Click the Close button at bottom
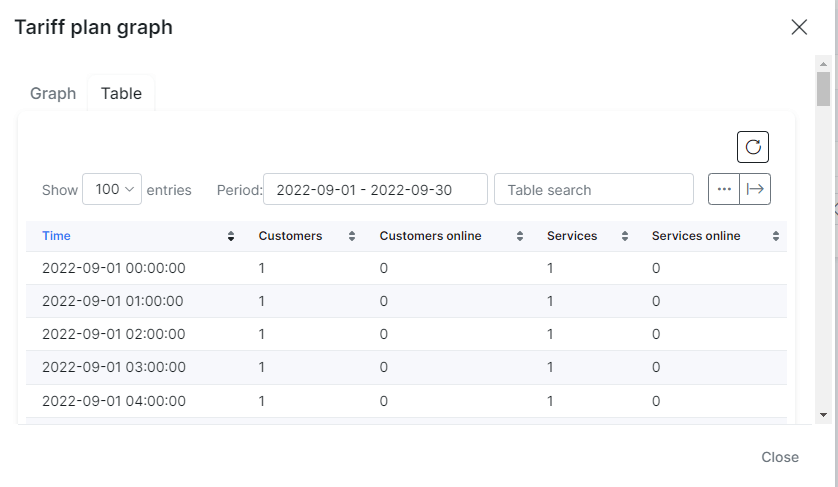838x487 pixels. tap(780, 457)
